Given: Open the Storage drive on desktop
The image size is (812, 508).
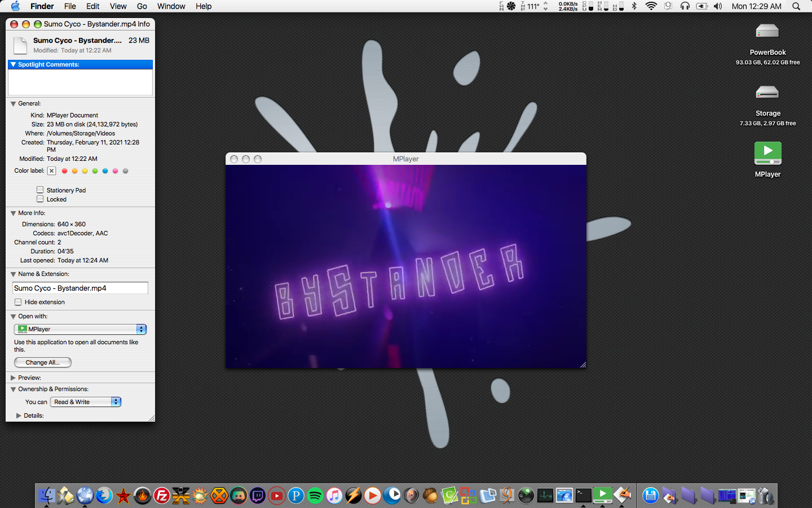Looking at the screenshot, I should point(767,92).
